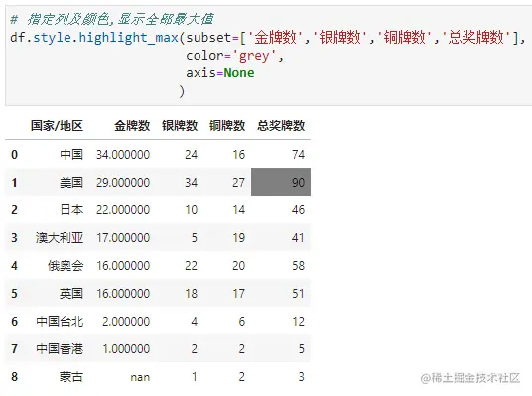Click bronze value 27 in 美国 row

point(238,183)
